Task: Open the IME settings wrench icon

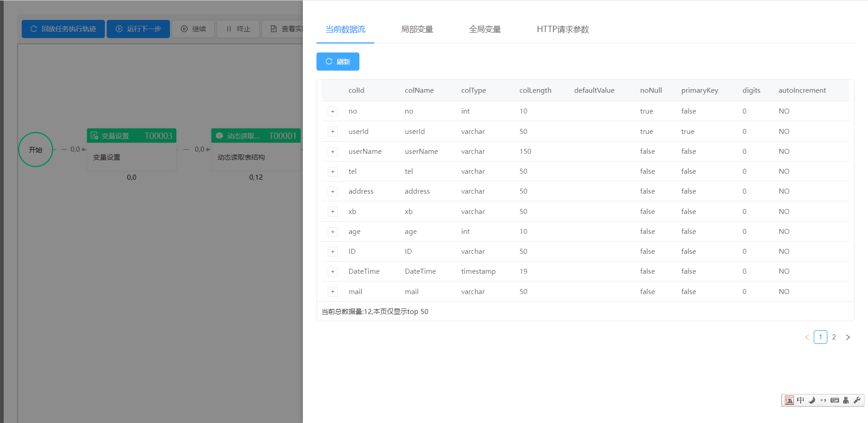Action: [x=857, y=400]
